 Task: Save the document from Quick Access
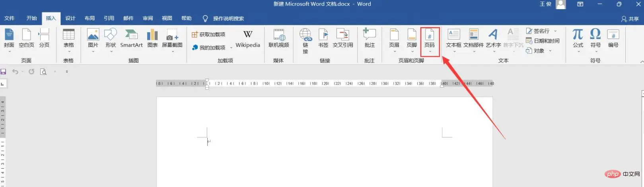4,72
